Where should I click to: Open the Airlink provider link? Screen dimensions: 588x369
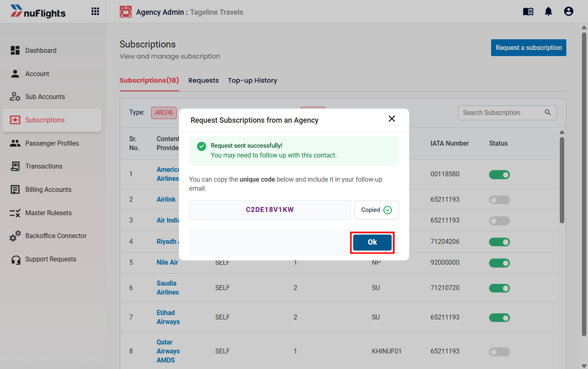(x=166, y=199)
